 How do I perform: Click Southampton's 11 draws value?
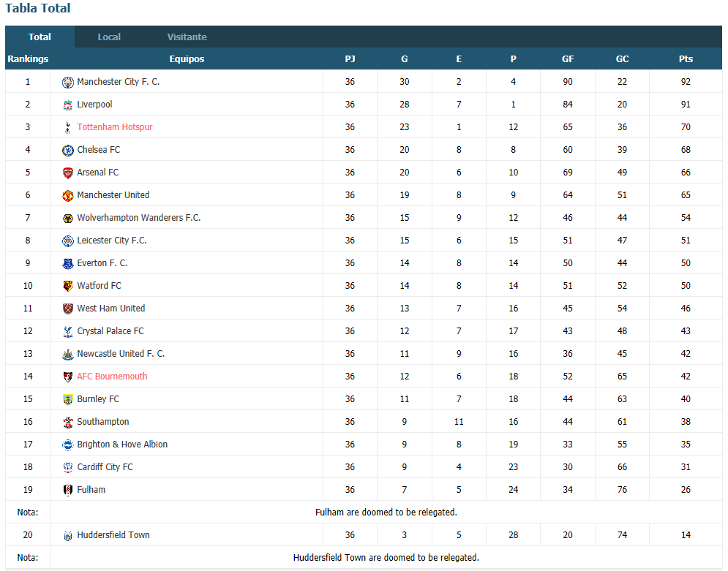tap(459, 422)
